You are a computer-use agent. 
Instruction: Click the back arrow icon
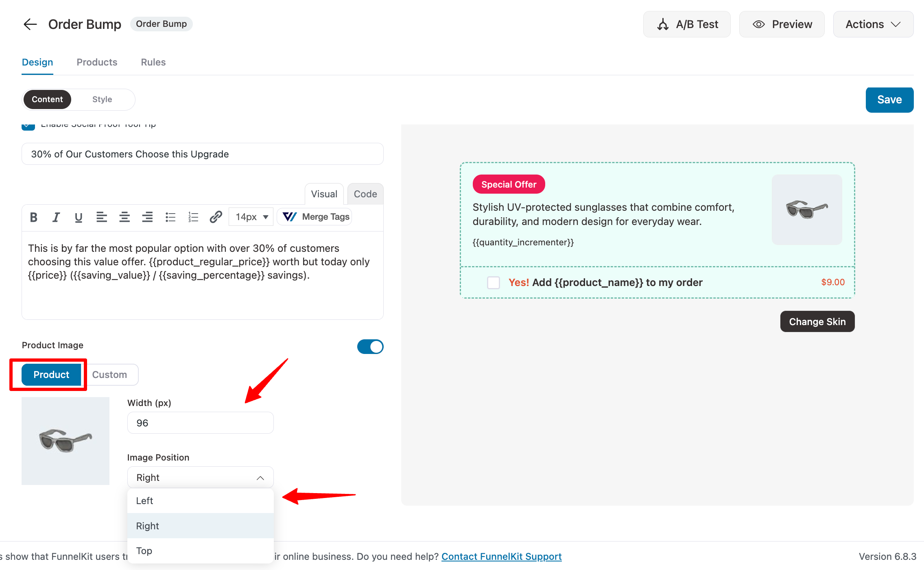tap(30, 24)
